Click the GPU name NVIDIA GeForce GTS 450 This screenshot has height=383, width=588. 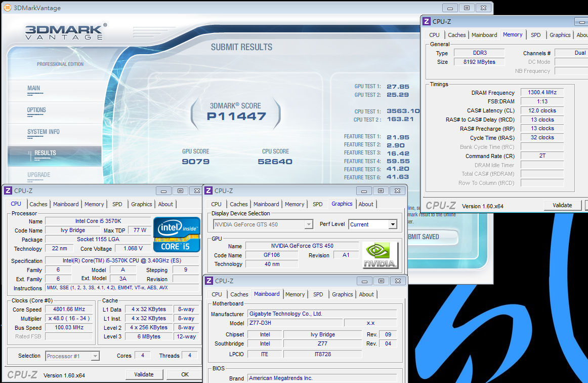[x=302, y=246]
